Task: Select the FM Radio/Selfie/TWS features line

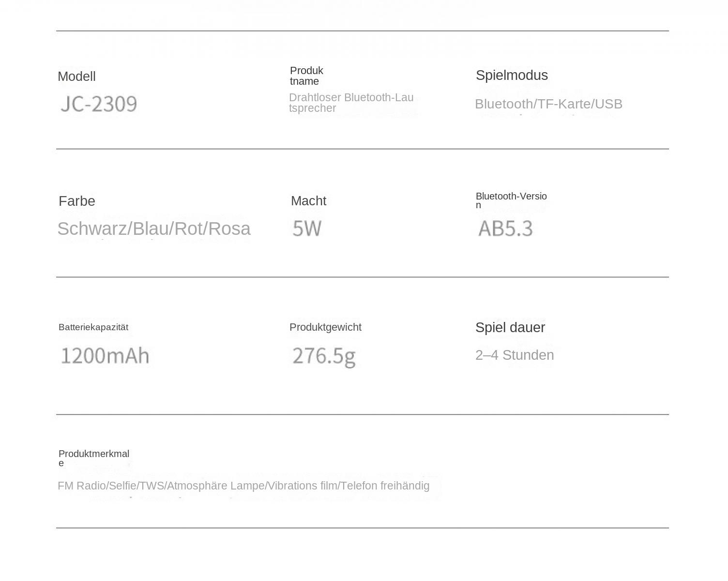Action: coord(243,486)
